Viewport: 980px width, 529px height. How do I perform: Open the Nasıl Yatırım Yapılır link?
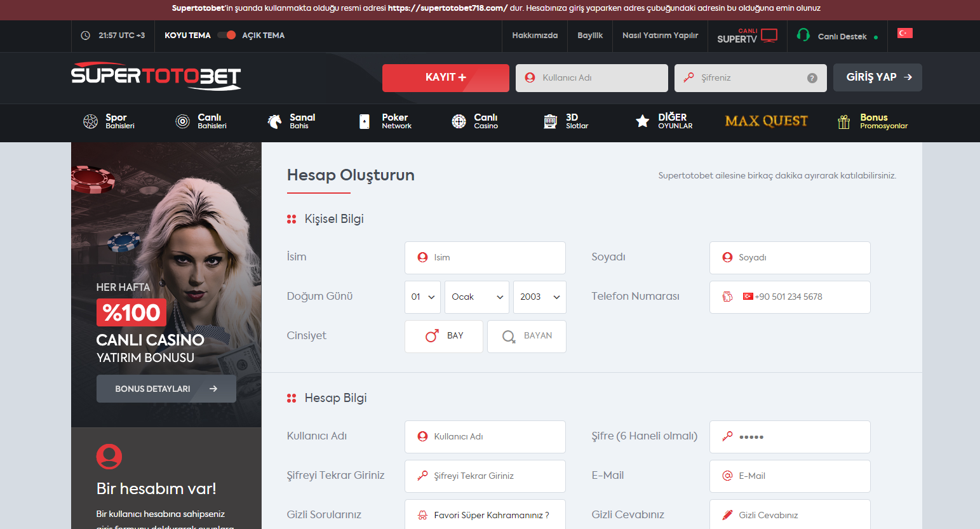coord(660,36)
